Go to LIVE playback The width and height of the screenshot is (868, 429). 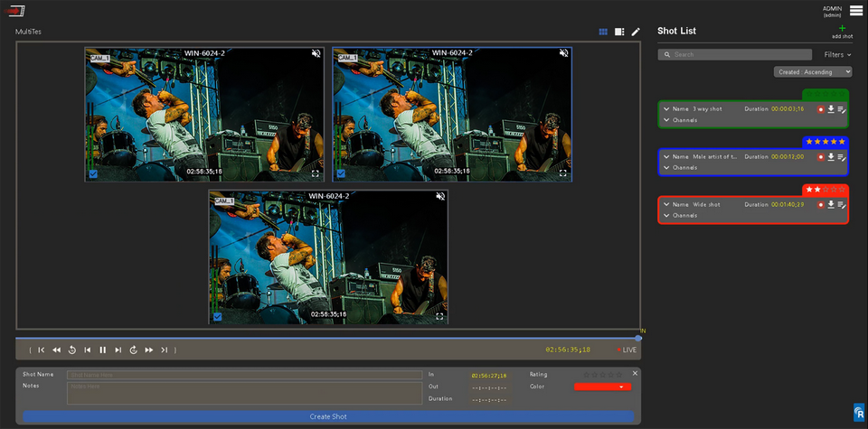(x=627, y=350)
